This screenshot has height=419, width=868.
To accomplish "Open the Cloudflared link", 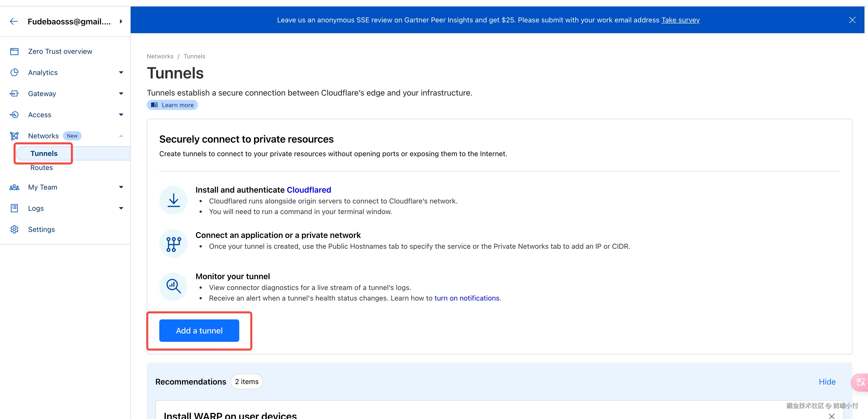I will tap(309, 190).
